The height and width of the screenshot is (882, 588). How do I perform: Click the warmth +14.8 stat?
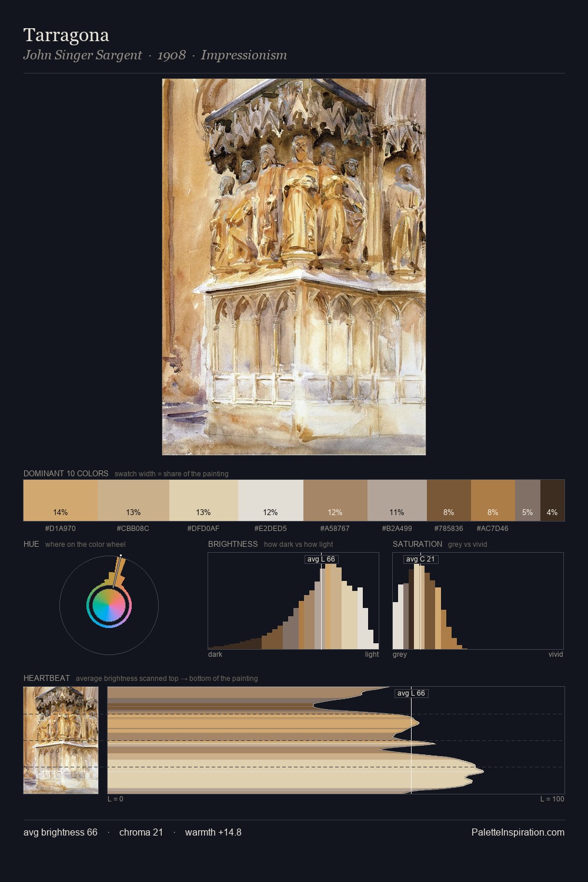[x=213, y=832]
